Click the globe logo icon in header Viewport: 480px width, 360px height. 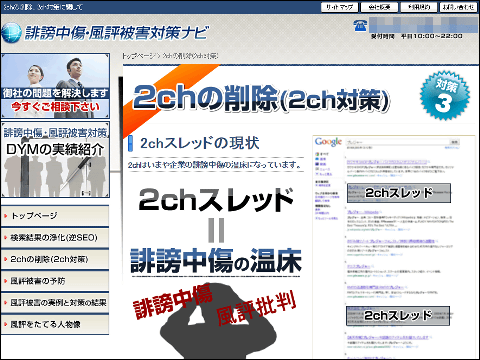(x=11, y=33)
